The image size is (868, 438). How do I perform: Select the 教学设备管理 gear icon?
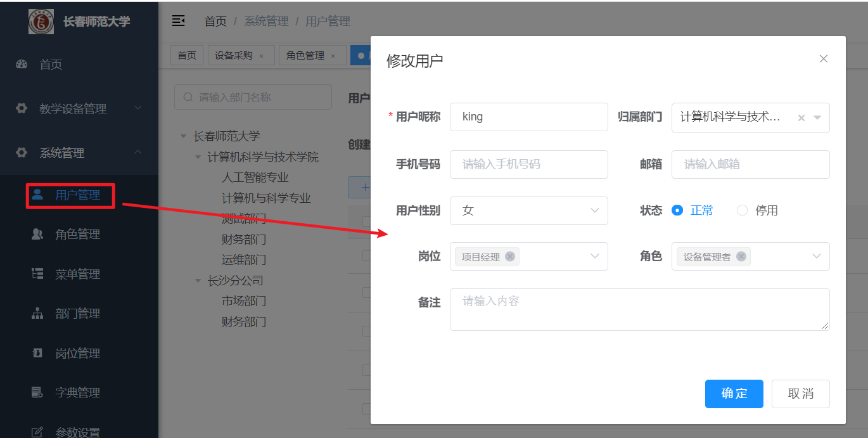click(21, 108)
